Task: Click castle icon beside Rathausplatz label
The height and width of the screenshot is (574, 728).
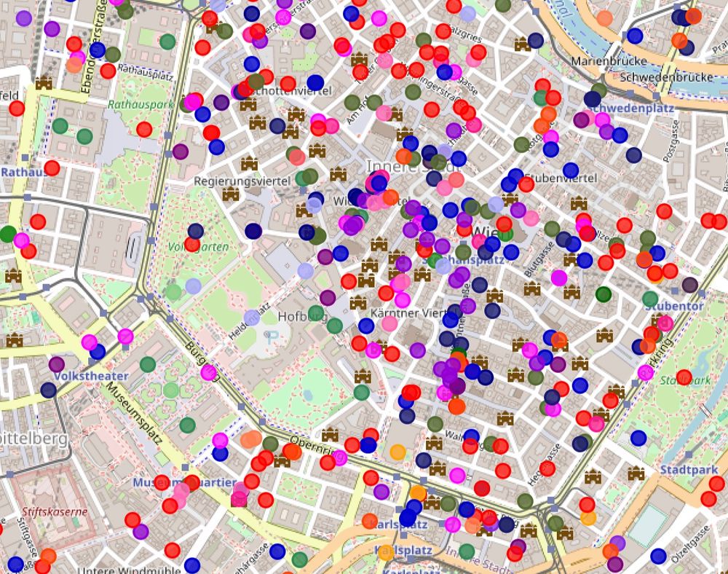Action: coord(44,83)
